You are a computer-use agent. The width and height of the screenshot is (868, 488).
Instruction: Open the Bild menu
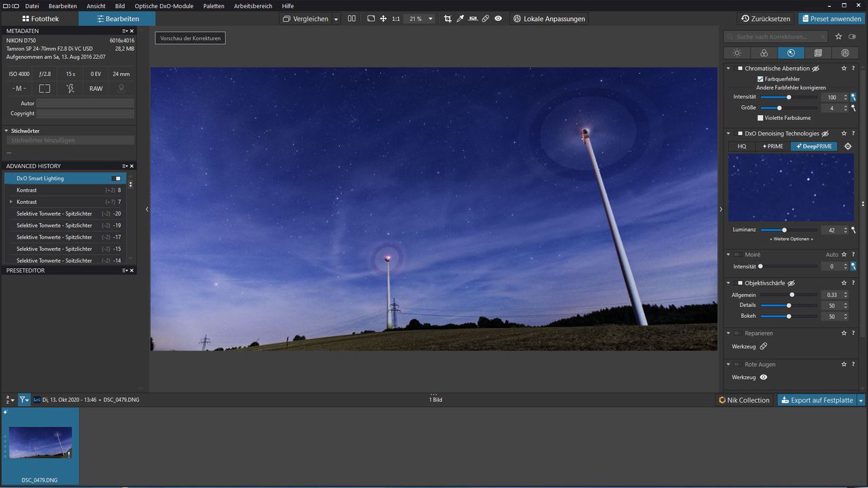pyautogui.click(x=119, y=5)
